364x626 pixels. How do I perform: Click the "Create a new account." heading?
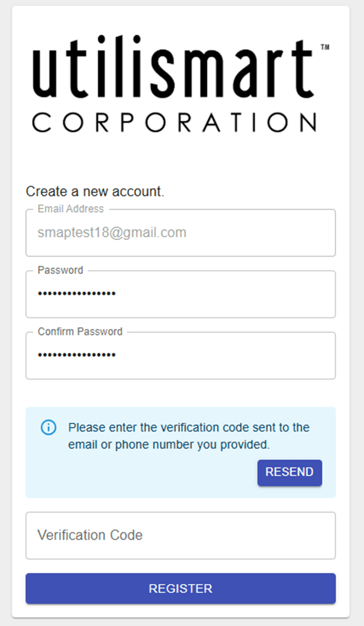click(95, 192)
